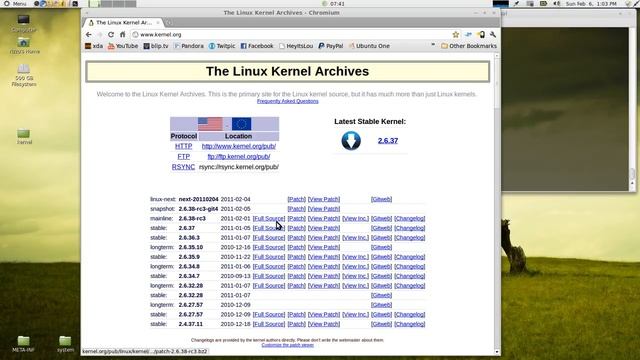
Task: Open the kernel folder on desktop
Action: (x=24, y=137)
